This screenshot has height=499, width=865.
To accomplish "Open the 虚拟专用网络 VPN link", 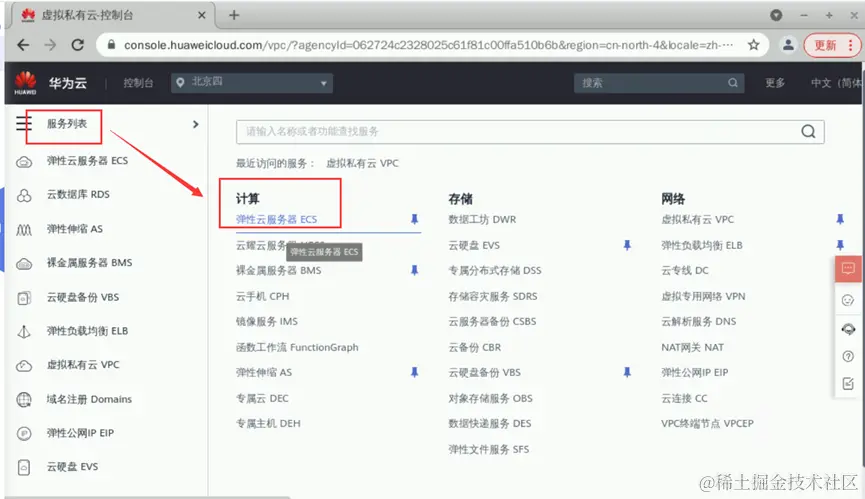I will click(703, 296).
